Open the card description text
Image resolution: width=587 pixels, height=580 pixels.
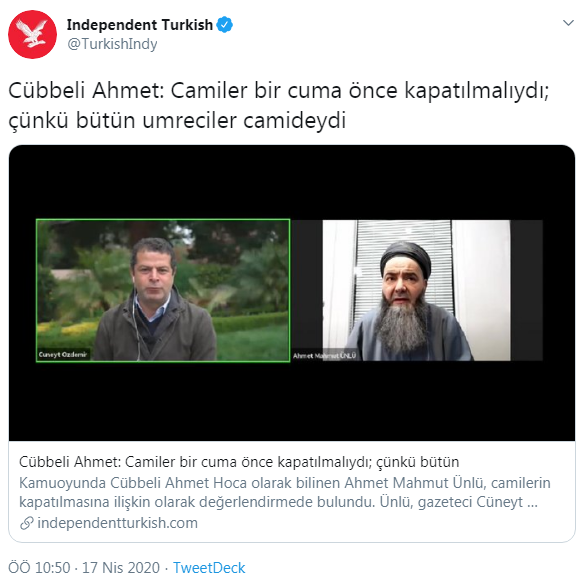(x=285, y=492)
